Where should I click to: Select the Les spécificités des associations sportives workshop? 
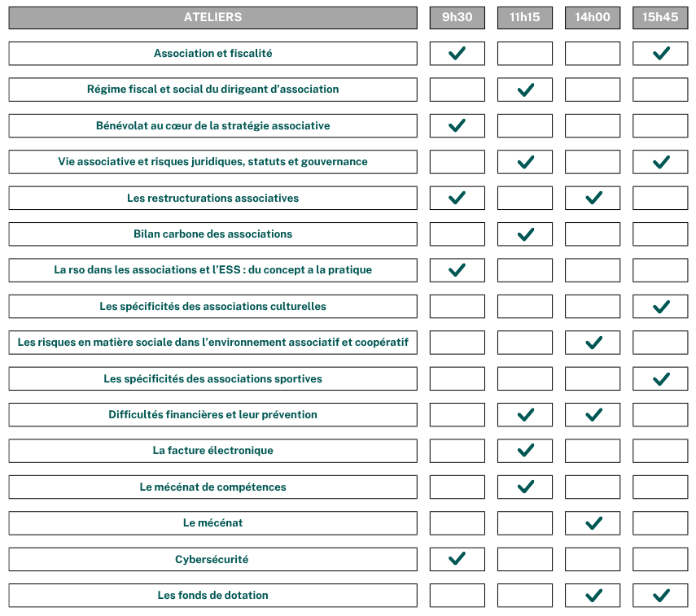coord(212,379)
